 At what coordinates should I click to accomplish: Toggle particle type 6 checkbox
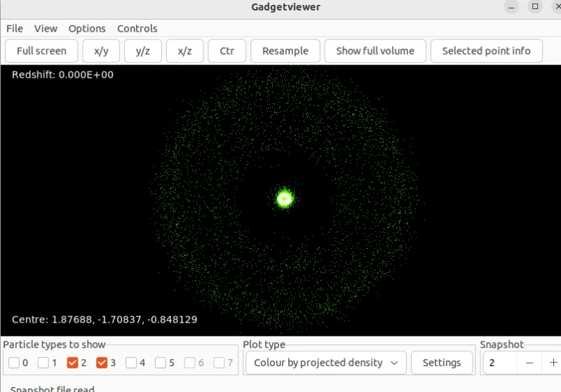(189, 363)
